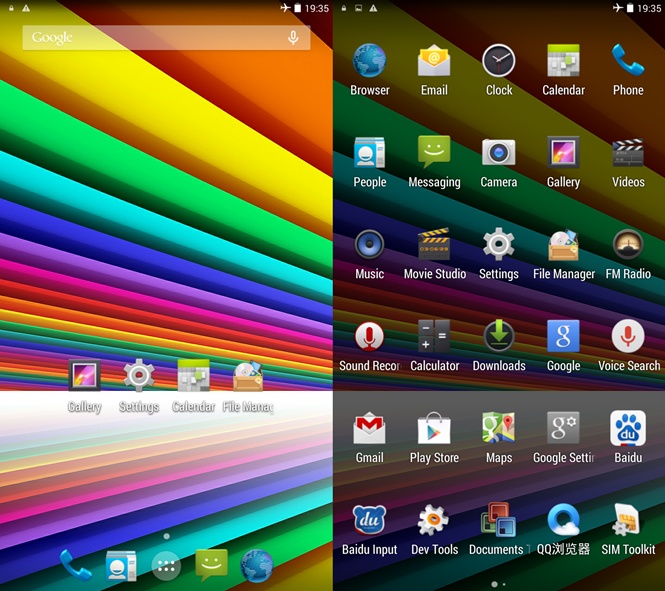Tap the battery icon in app drawer status bar
665x591 pixels.
pos(630,8)
